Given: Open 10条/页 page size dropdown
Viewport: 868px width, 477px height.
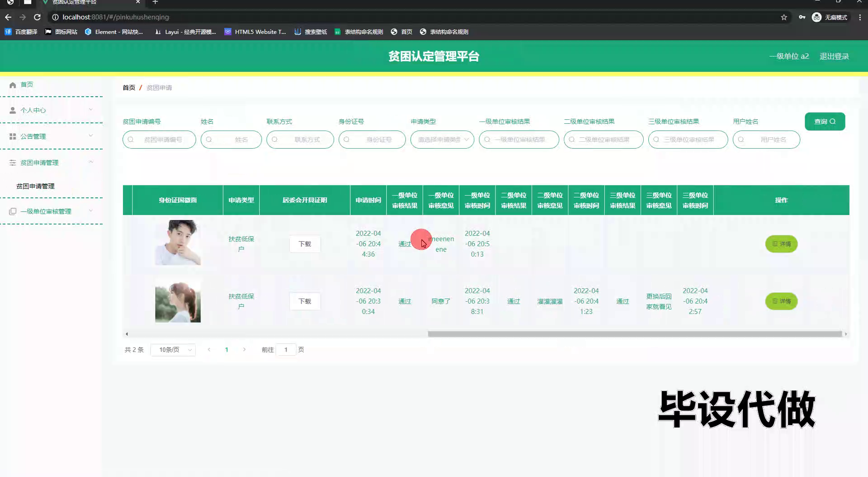Looking at the screenshot, I should click(173, 350).
